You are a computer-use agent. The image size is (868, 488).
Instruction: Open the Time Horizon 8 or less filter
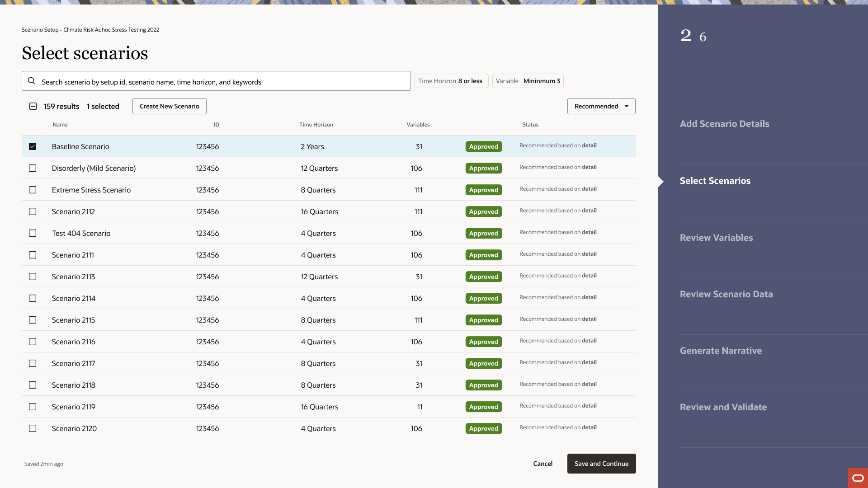click(451, 81)
